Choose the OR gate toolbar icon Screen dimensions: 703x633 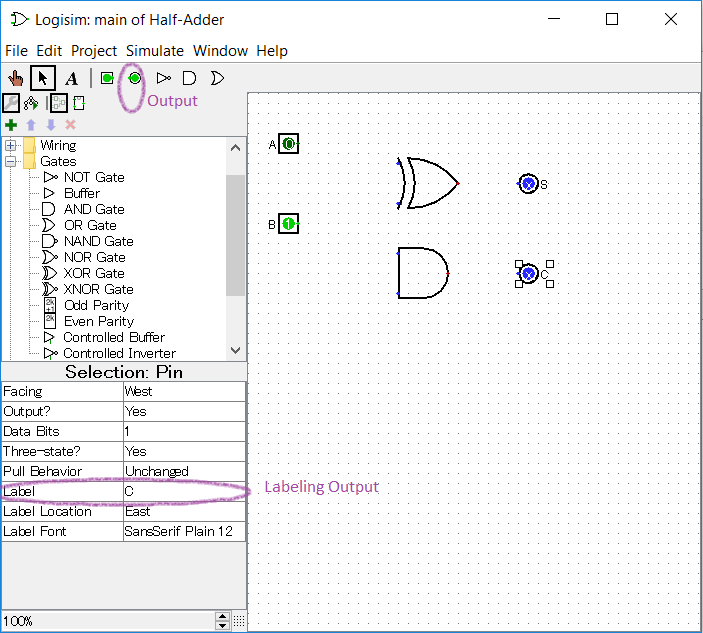click(x=216, y=78)
